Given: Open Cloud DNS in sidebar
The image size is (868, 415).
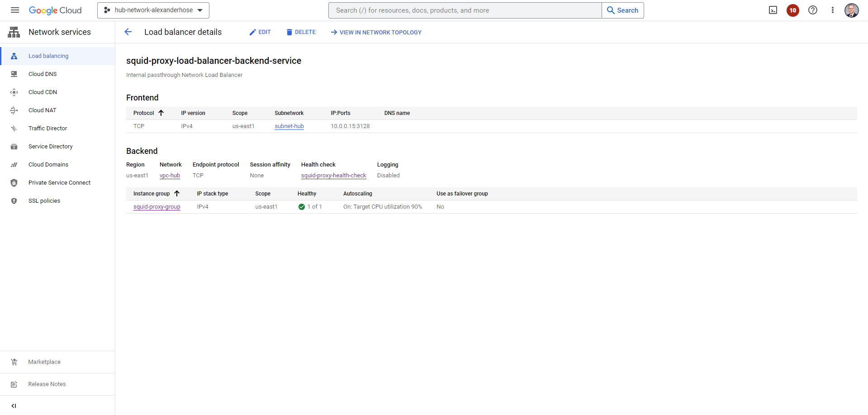Looking at the screenshot, I should pyautogui.click(x=57, y=74).
